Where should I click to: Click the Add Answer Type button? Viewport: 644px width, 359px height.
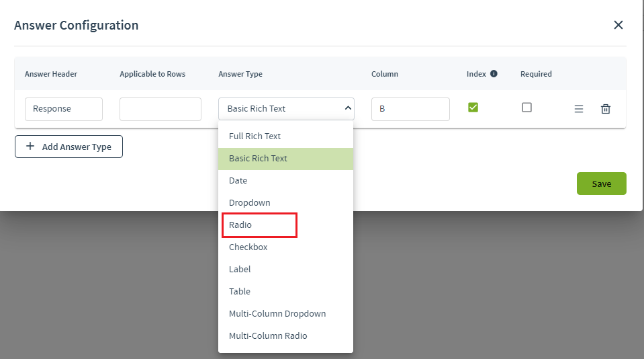(68, 147)
